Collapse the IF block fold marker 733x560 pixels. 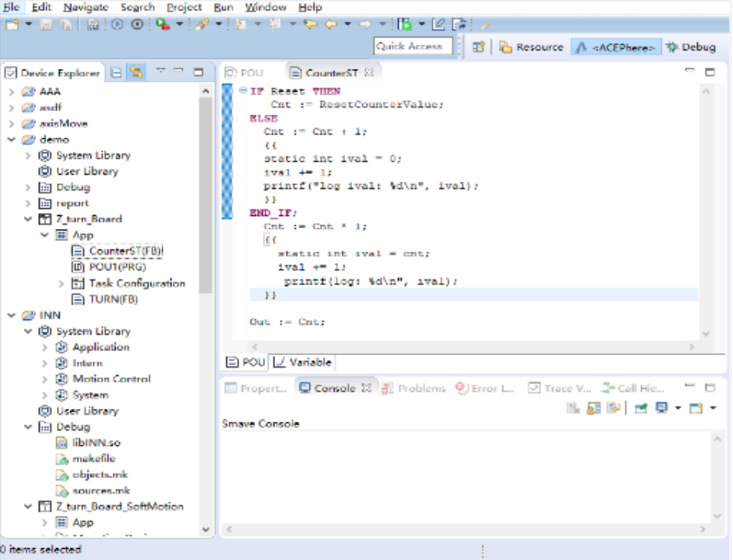(243, 92)
